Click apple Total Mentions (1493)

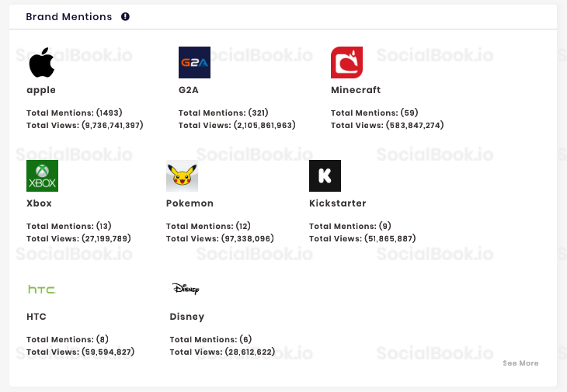pyautogui.click(x=74, y=113)
